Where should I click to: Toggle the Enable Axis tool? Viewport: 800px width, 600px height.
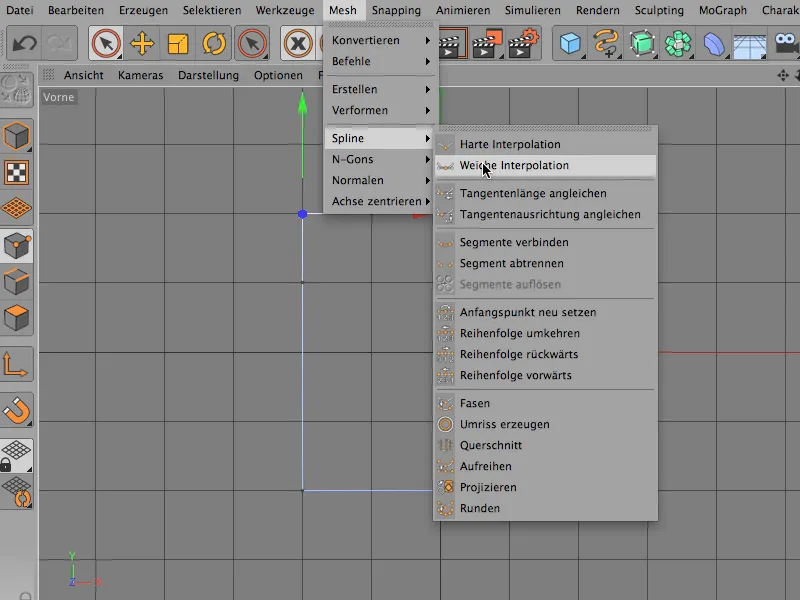[17, 364]
